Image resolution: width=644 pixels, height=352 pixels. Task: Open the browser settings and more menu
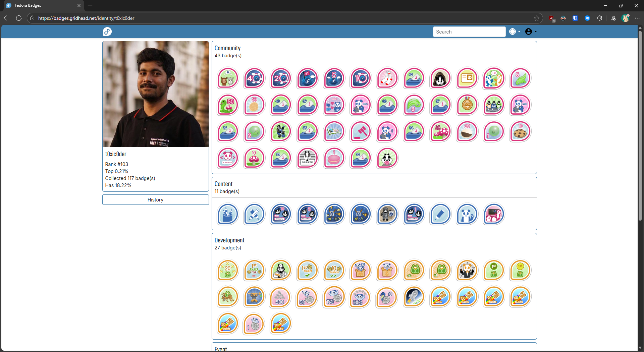click(x=637, y=18)
